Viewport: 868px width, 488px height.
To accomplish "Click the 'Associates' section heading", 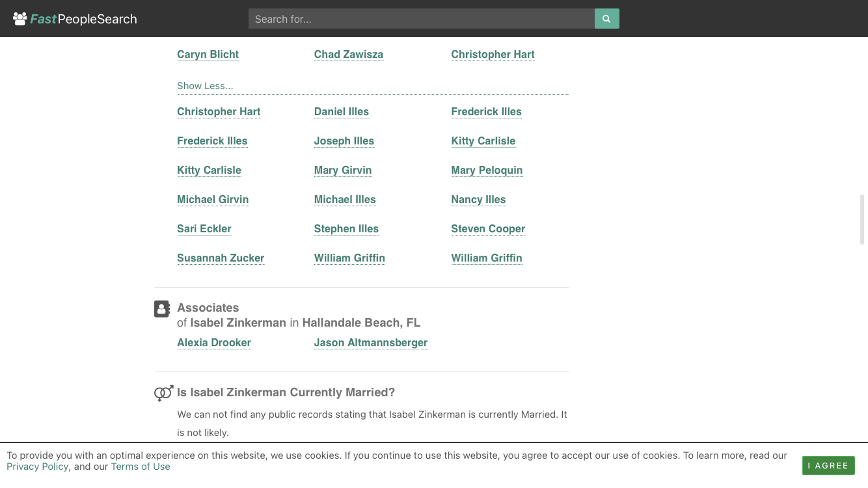I will (x=208, y=308).
